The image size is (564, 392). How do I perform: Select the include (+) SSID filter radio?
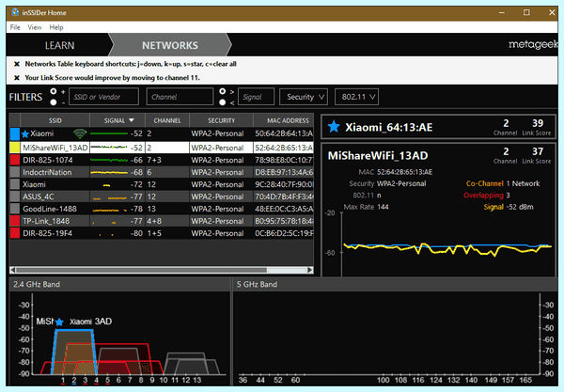click(54, 91)
